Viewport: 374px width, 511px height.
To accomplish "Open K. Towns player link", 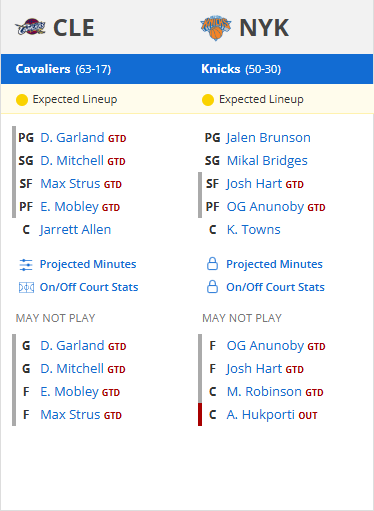I will click(x=253, y=230).
